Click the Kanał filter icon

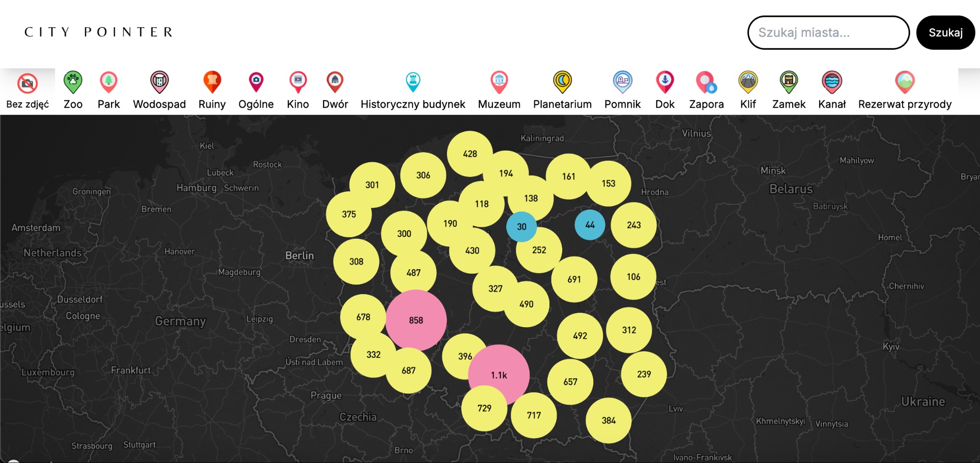coord(832,82)
